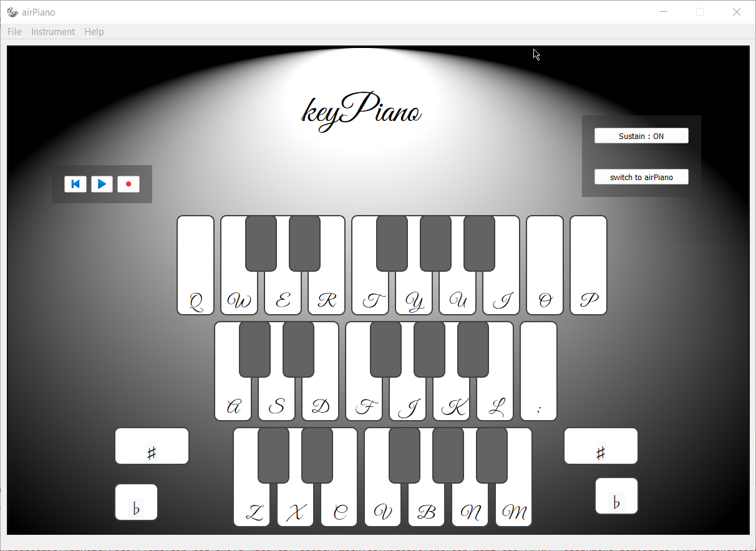The image size is (756, 551).
Task: Play the black key between T and Y
Action: coord(392,244)
